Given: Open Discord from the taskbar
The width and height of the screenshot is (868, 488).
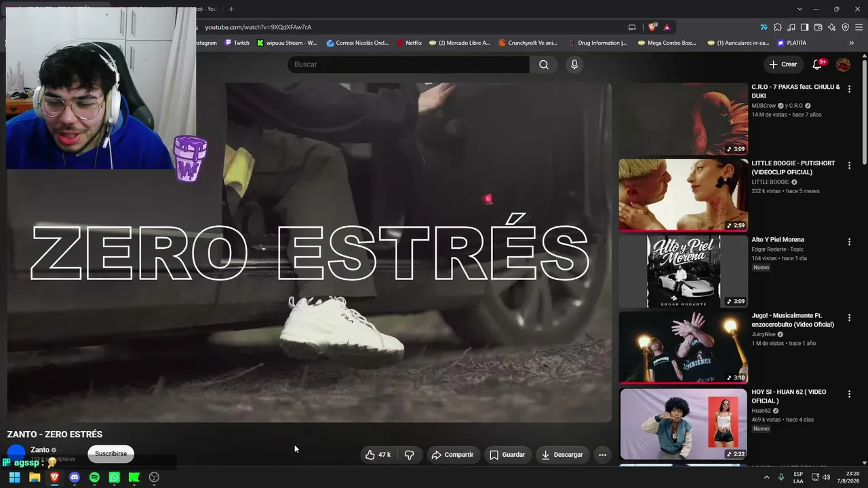Looking at the screenshot, I should (75, 477).
